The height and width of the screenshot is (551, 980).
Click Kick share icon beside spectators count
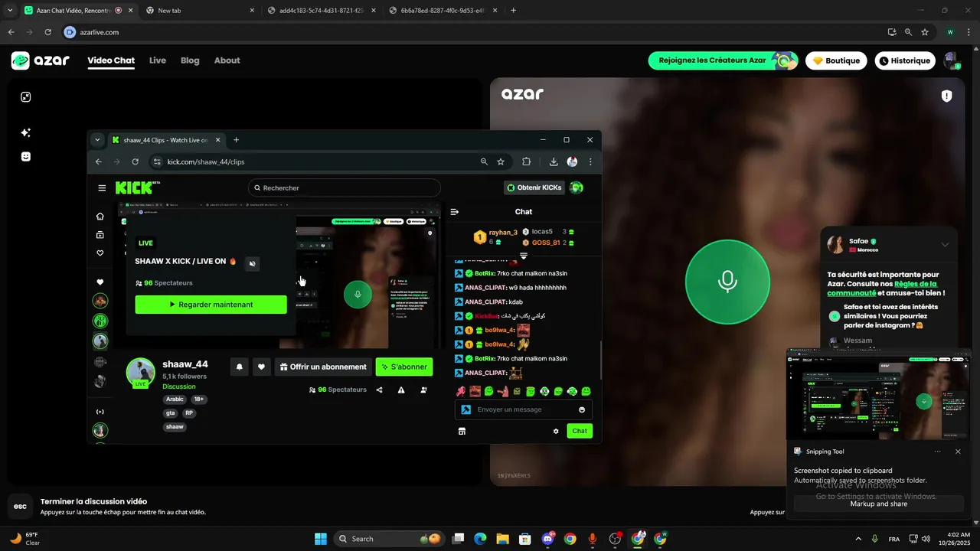pyautogui.click(x=380, y=390)
